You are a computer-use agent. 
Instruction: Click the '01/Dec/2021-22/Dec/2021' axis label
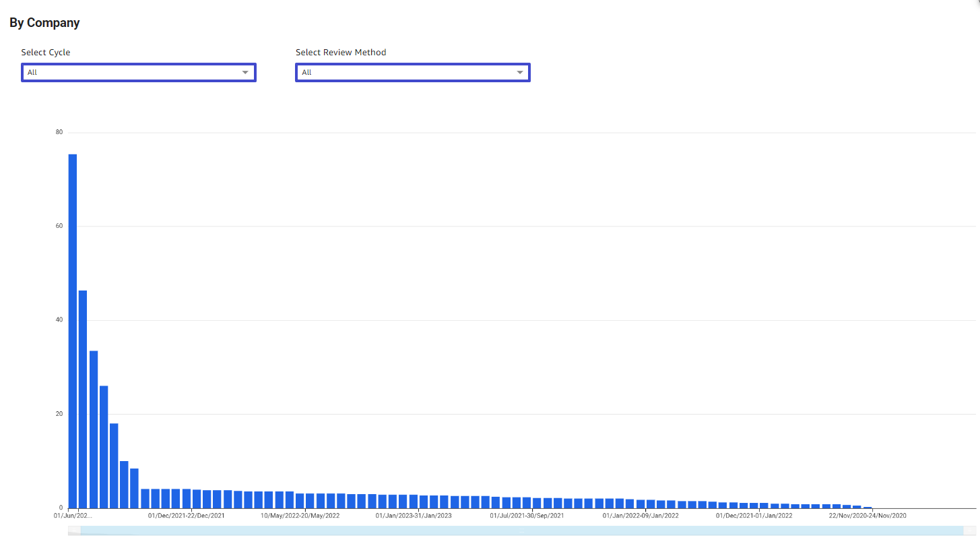pos(187,516)
